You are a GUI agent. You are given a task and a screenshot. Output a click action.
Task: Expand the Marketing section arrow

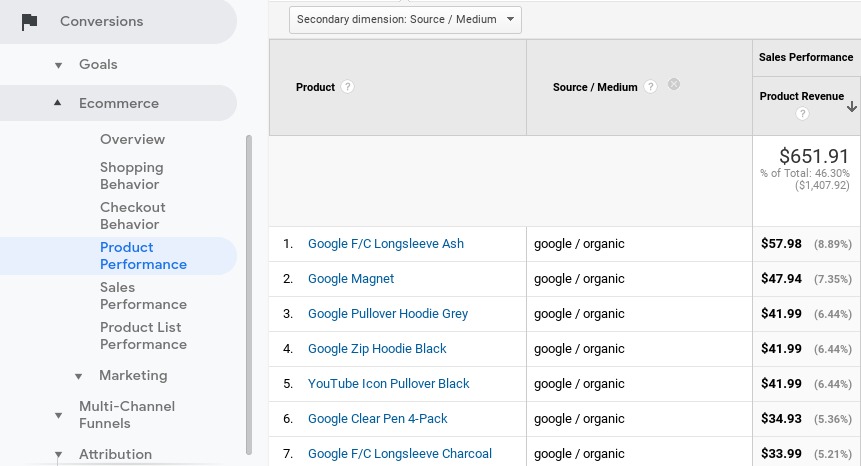79,376
